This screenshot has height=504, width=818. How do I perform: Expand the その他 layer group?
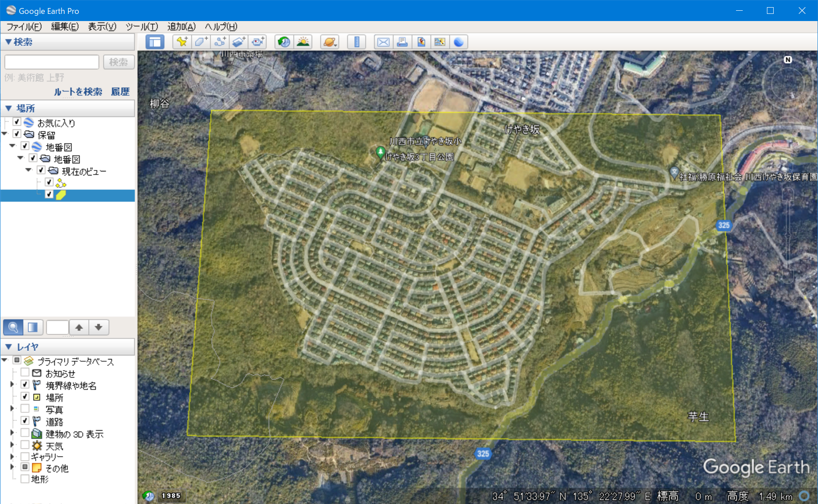(x=12, y=467)
